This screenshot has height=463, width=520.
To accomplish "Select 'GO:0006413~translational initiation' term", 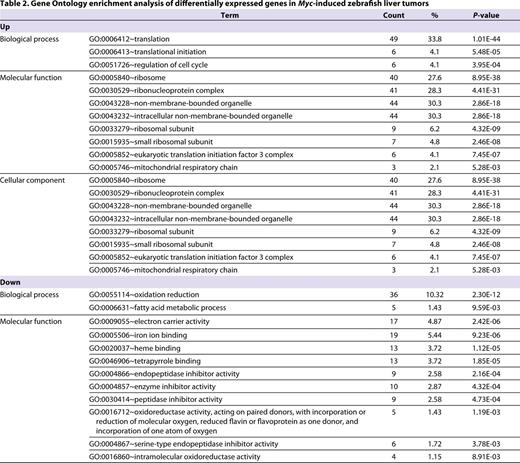I will coord(147,52).
